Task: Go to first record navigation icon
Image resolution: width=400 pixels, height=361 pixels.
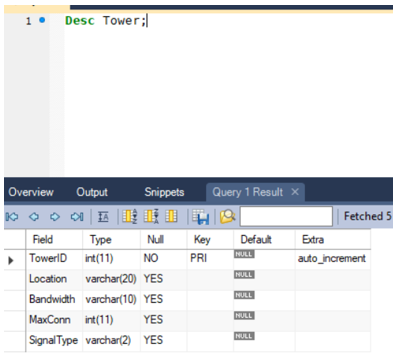Action: [12, 217]
